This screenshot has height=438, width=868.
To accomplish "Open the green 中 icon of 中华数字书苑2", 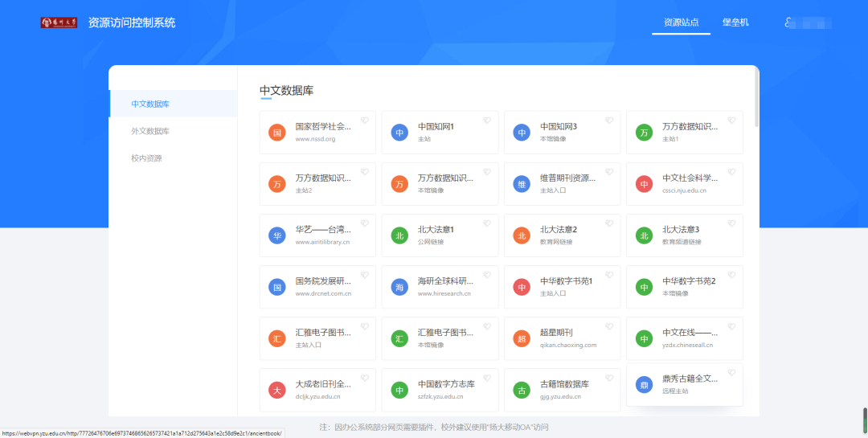I will click(x=644, y=287).
